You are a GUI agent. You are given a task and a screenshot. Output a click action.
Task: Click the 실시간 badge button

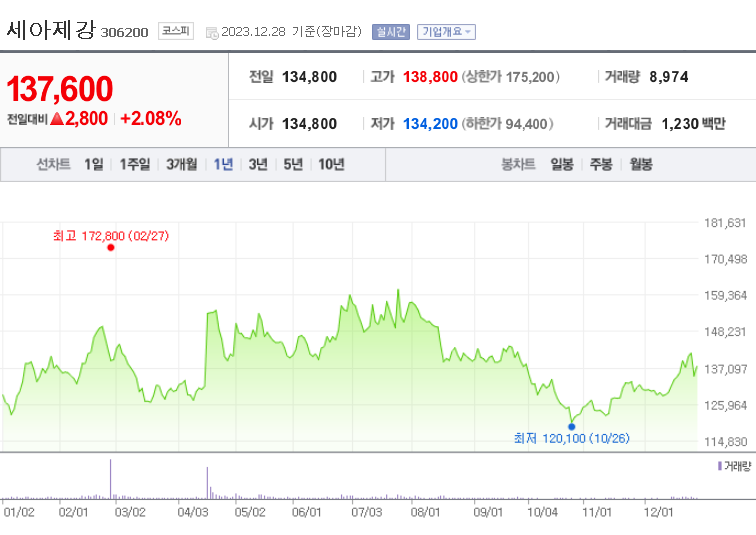point(391,32)
